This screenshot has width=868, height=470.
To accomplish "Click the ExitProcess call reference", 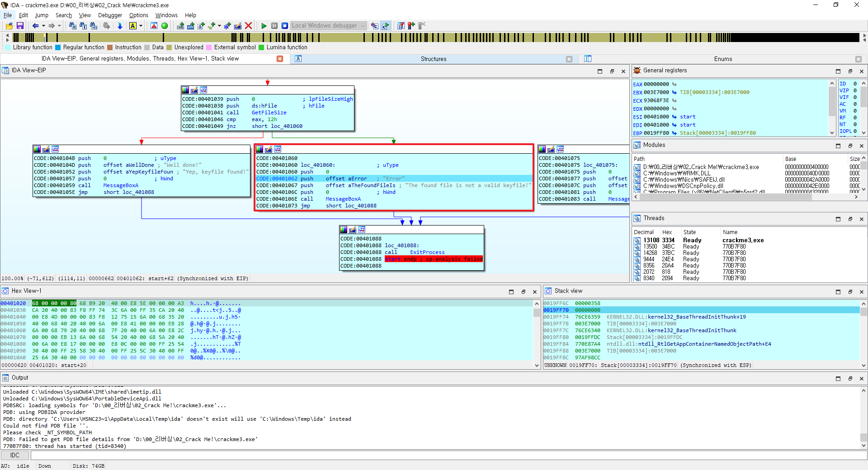I will click(x=427, y=252).
